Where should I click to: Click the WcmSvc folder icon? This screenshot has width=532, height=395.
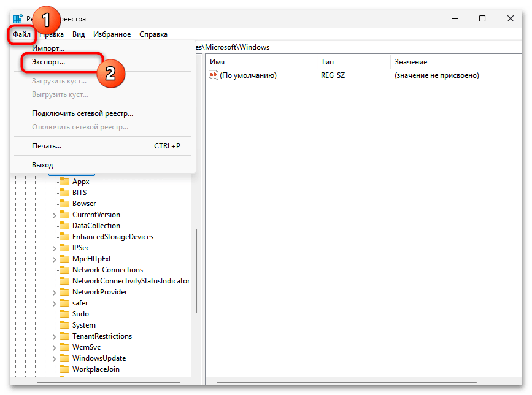pos(64,347)
